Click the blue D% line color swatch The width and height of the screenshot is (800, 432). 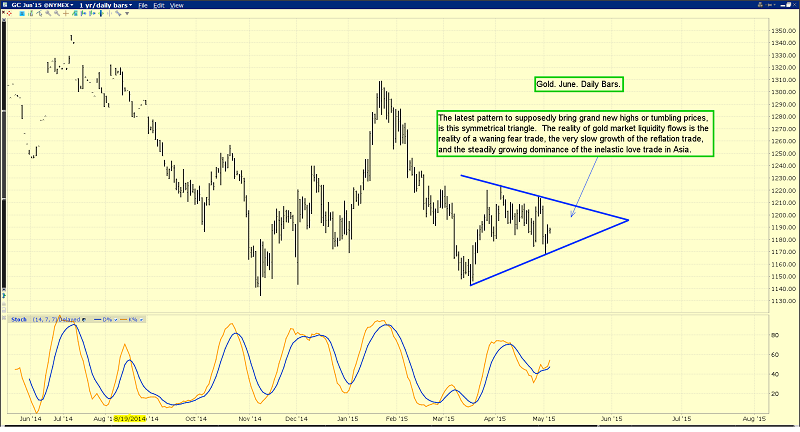(x=97, y=320)
